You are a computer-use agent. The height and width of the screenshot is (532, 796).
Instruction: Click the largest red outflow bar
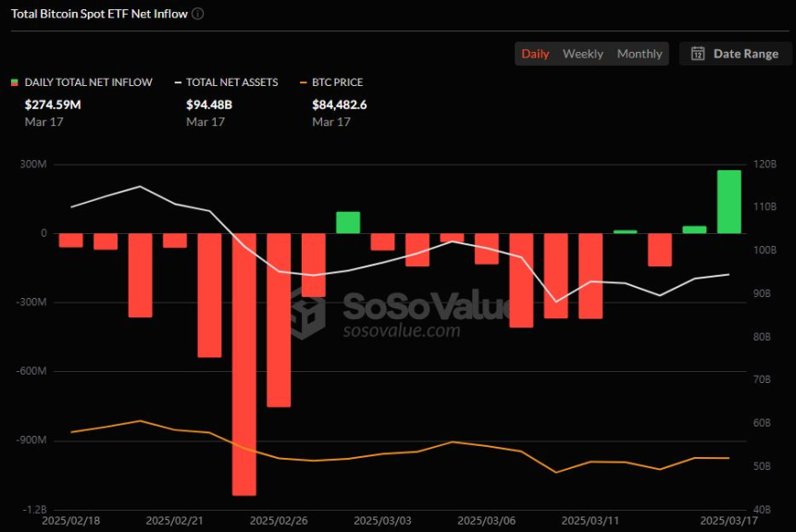pos(244,365)
